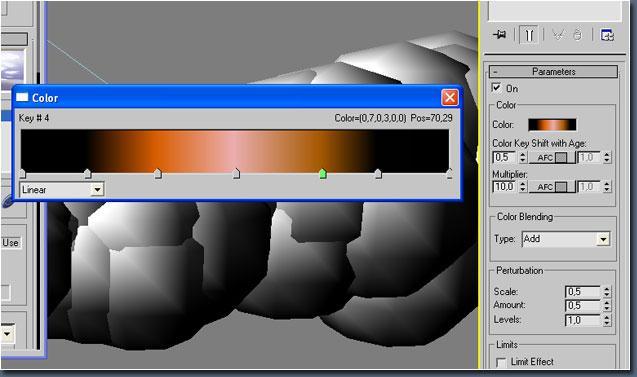Increase the Multiplier value with spinner

[x=523, y=184]
